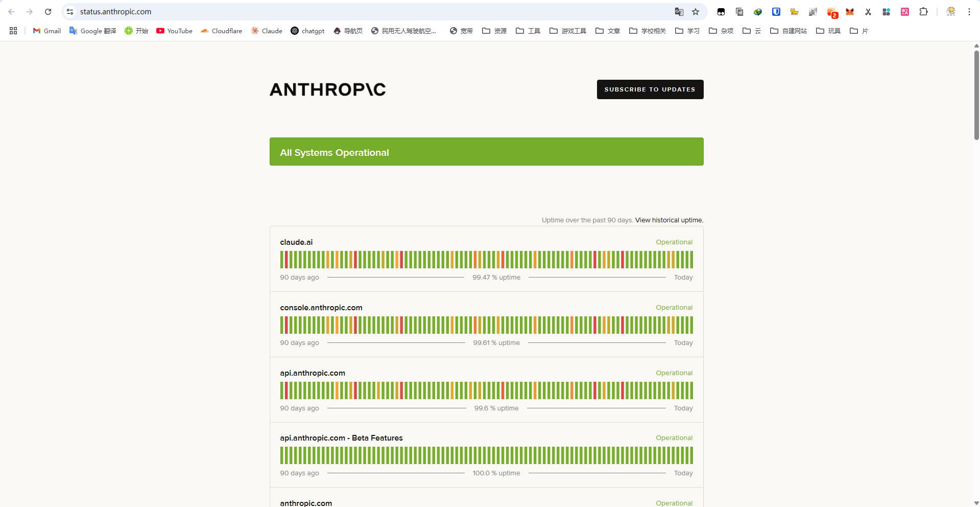Open the 民用无人驾驶航空 bookmark
980x507 pixels.
[x=404, y=31]
